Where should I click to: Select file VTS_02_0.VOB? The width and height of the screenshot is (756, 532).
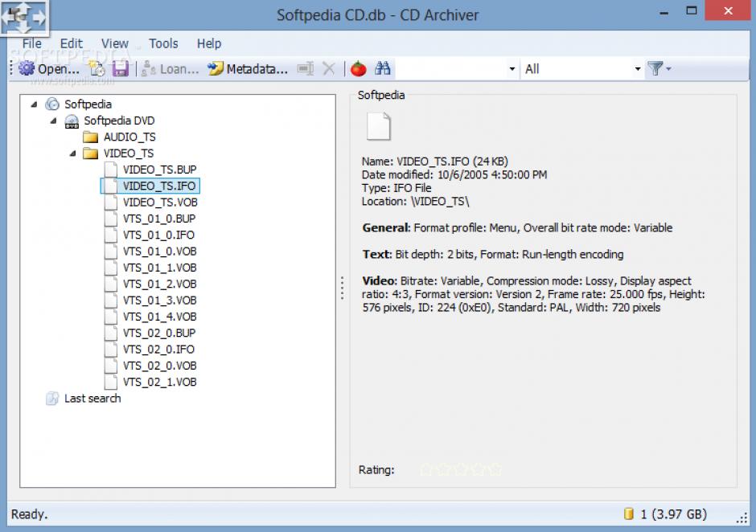tap(159, 366)
